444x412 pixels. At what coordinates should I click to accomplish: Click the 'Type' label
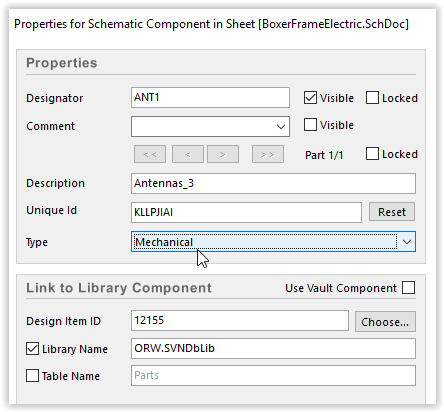click(x=37, y=242)
